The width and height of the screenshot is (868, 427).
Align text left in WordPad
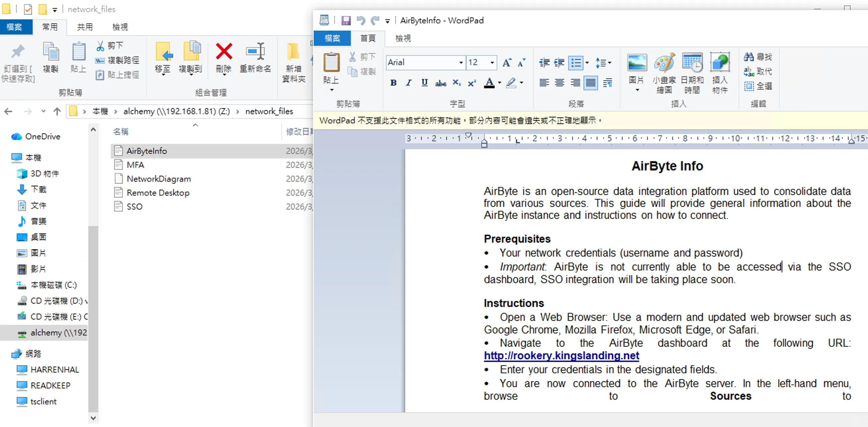click(x=544, y=83)
